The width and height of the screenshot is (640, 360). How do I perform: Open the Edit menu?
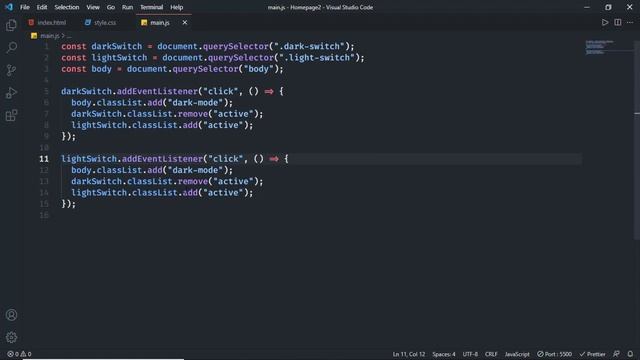pyautogui.click(x=42, y=7)
